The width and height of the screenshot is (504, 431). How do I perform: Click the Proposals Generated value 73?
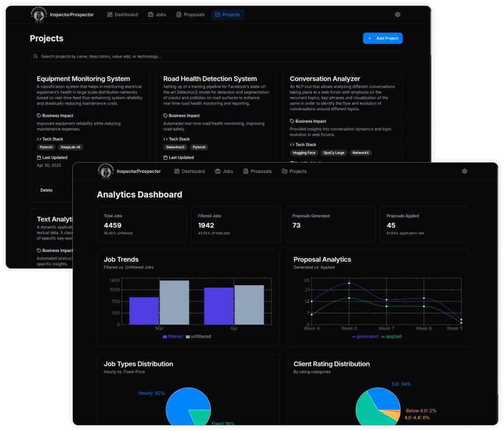[296, 226]
